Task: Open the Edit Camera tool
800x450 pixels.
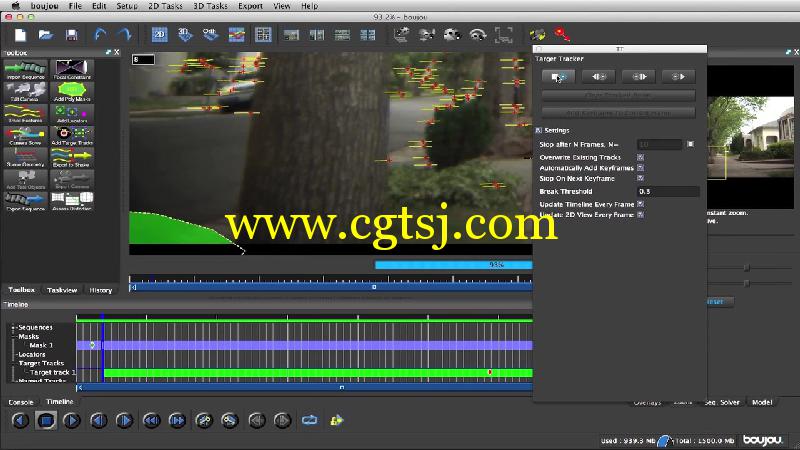Action: (26, 92)
